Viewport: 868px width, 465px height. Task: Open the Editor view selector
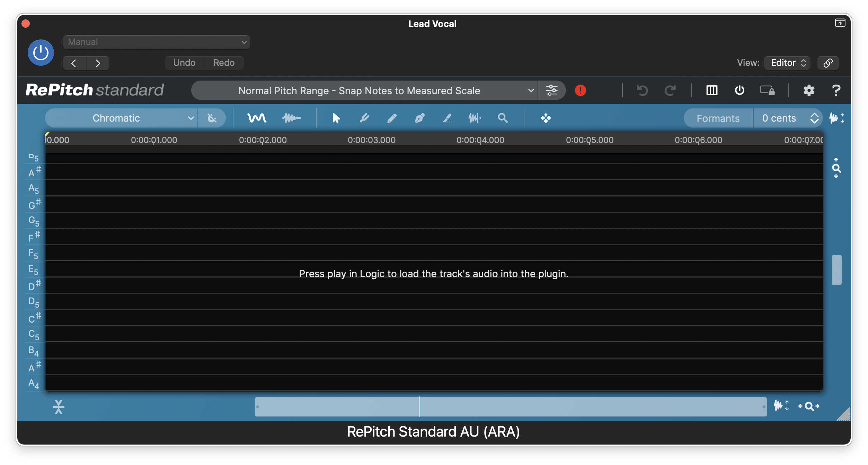787,63
